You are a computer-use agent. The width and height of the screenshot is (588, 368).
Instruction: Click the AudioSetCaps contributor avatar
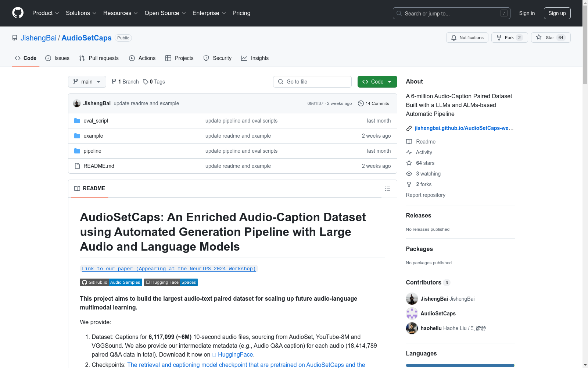tap(412, 314)
